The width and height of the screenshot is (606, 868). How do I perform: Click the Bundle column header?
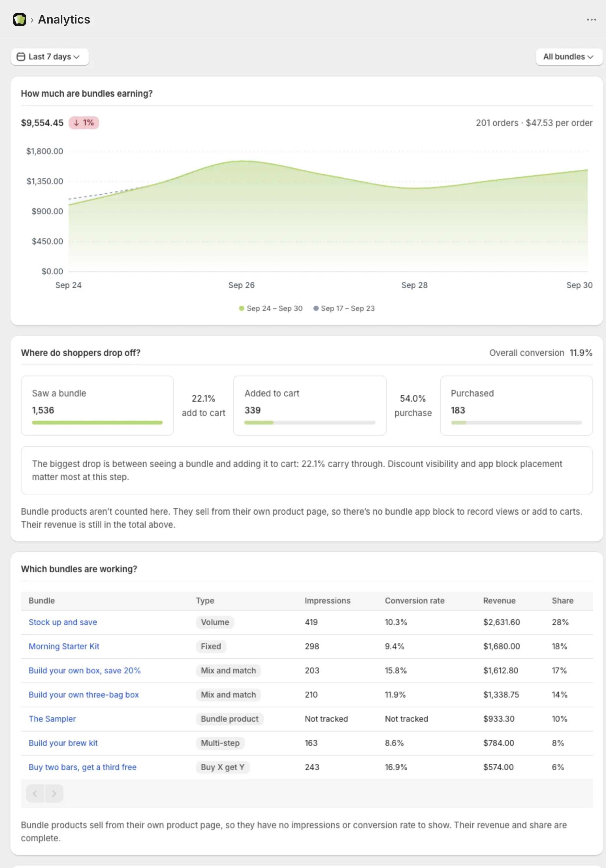click(41, 600)
